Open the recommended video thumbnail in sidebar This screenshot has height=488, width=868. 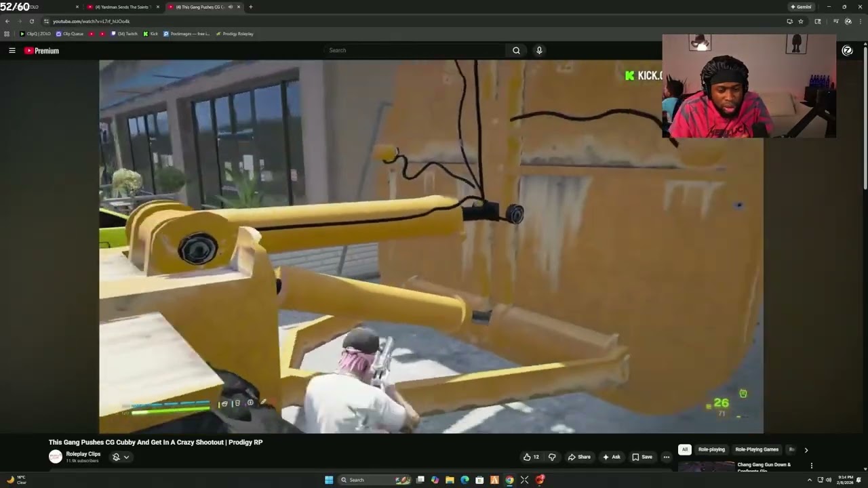706,466
